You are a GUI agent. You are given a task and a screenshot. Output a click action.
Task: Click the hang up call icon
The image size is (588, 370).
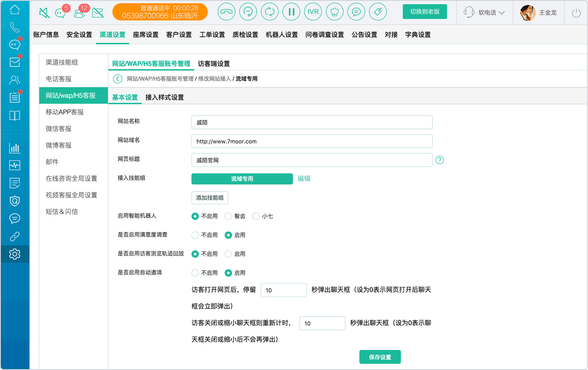coord(227,12)
